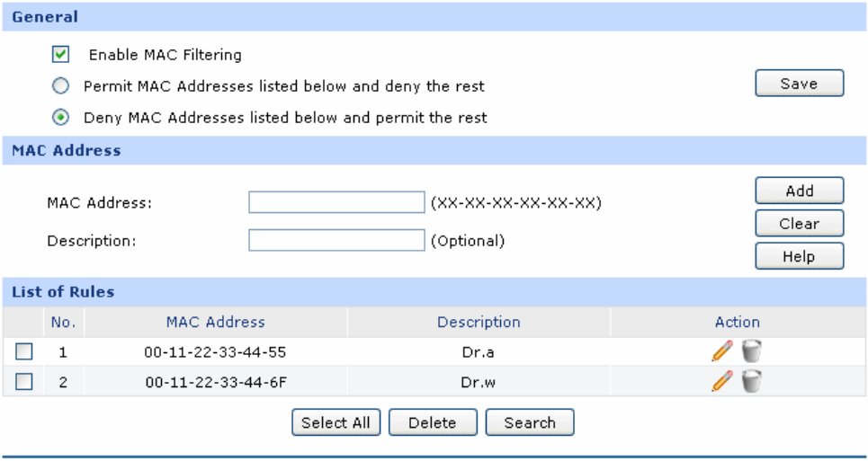Screen dimensions: 868x461
Task: Focus the MAC Address input field
Action: 336,202
